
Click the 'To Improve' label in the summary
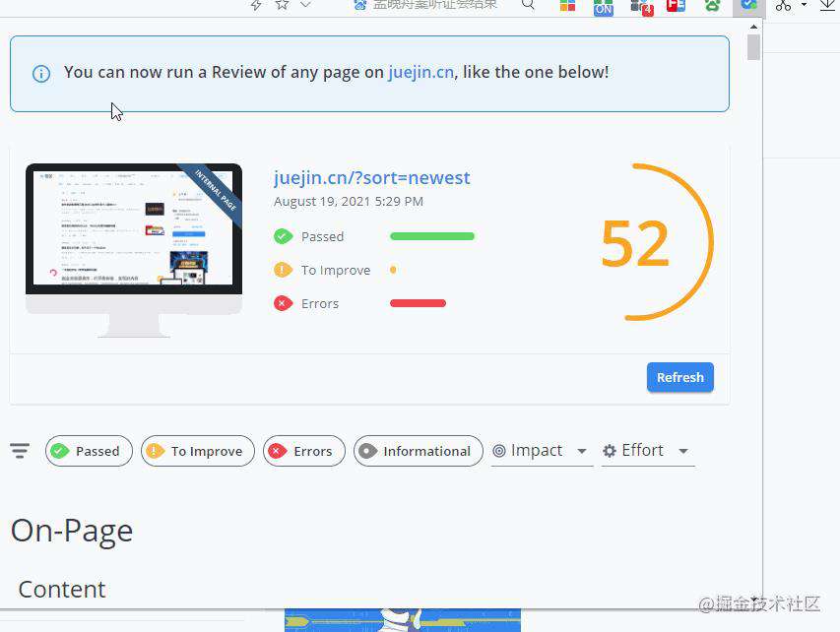click(x=336, y=271)
